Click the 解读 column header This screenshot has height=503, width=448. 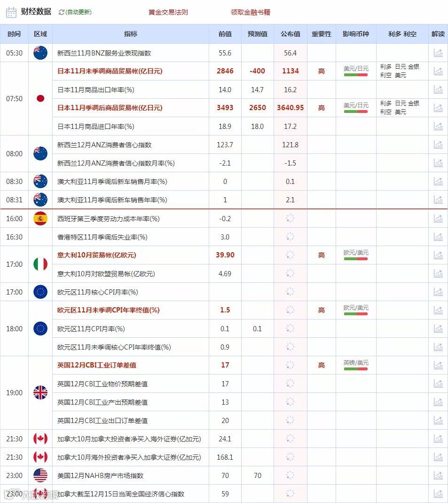[x=438, y=34]
